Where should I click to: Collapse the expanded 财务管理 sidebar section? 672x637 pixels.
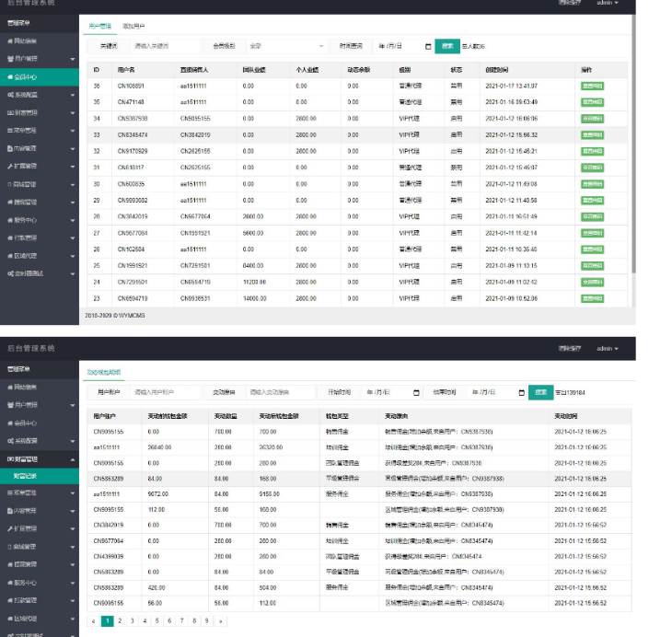(x=72, y=458)
